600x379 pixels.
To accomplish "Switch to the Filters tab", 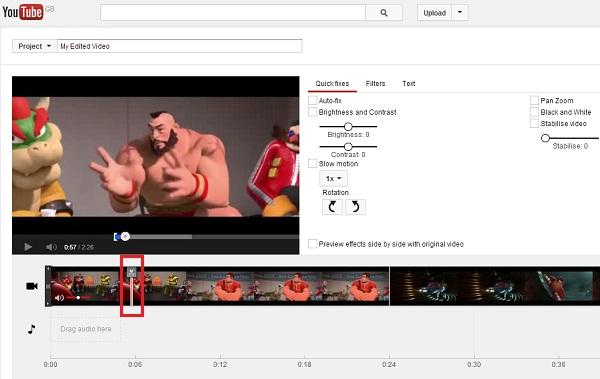I will pyautogui.click(x=375, y=83).
